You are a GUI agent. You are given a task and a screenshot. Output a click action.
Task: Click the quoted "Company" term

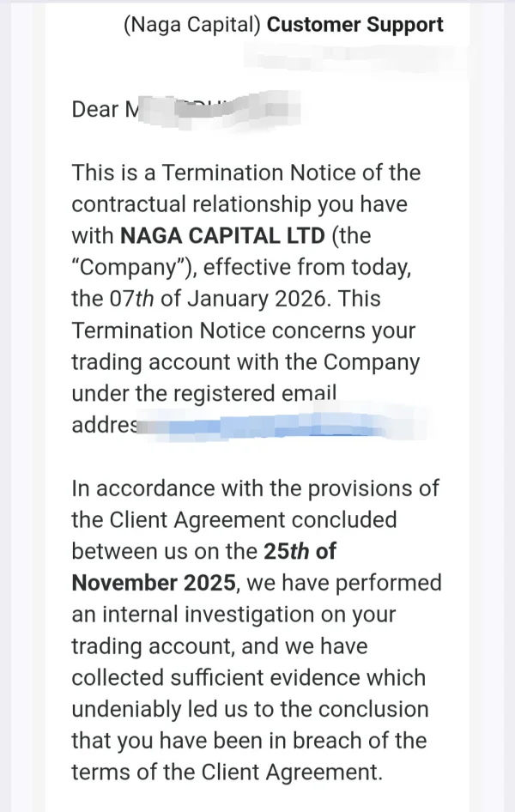(x=124, y=268)
